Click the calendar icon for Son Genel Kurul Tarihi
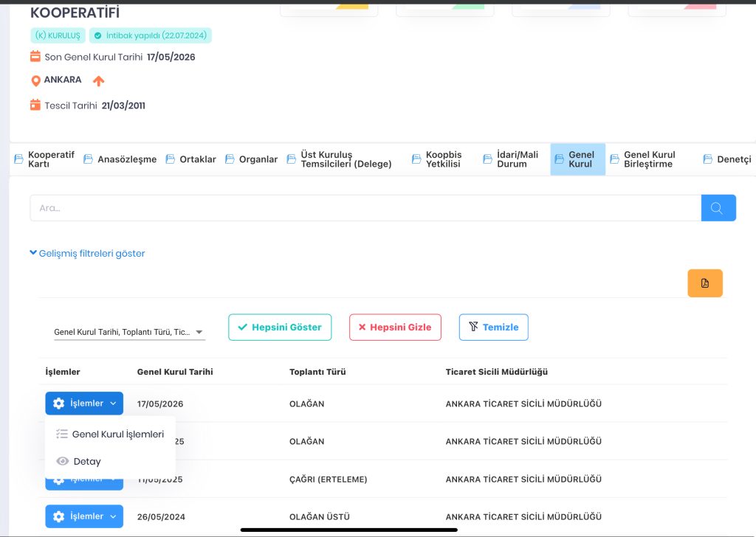Screen dimensions: 756x537 [x=35, y=56]
